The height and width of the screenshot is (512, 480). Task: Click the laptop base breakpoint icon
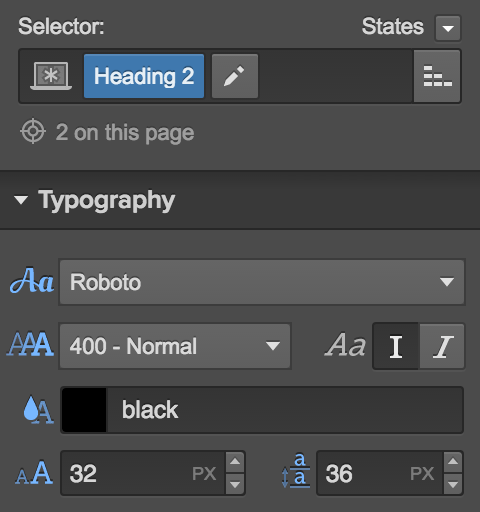pos(51,76)
